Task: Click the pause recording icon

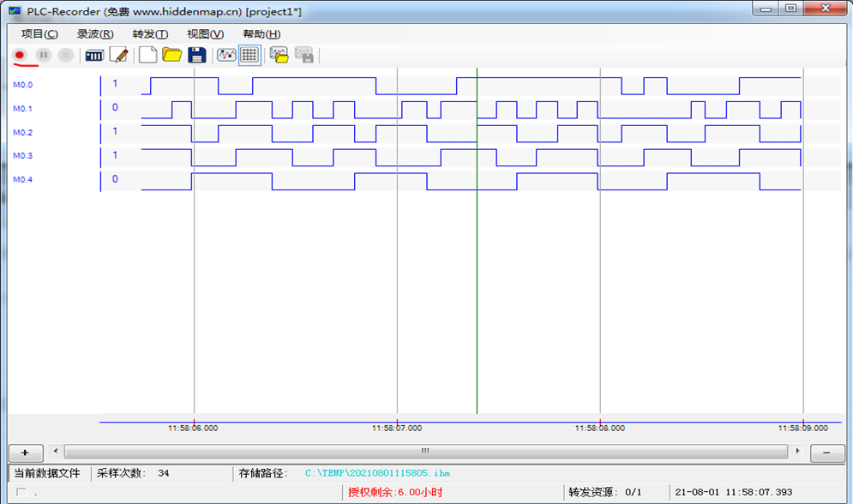Action: tap(43, 55)
